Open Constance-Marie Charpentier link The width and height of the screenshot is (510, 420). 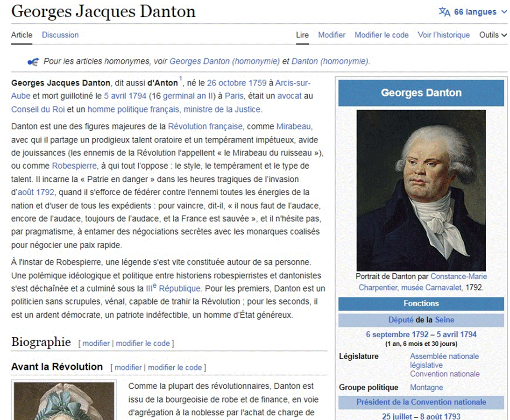coord(459,277)
